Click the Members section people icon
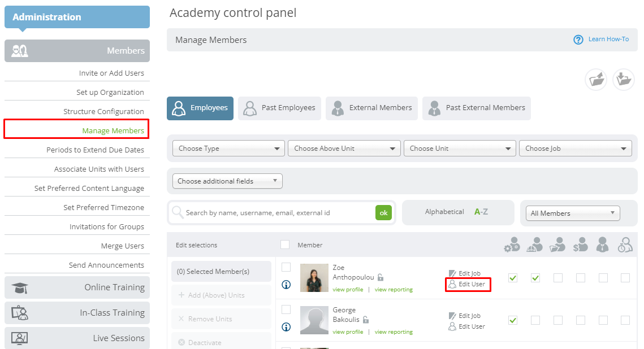The width and height of the screenshot is (644, 349). [20, 51]
